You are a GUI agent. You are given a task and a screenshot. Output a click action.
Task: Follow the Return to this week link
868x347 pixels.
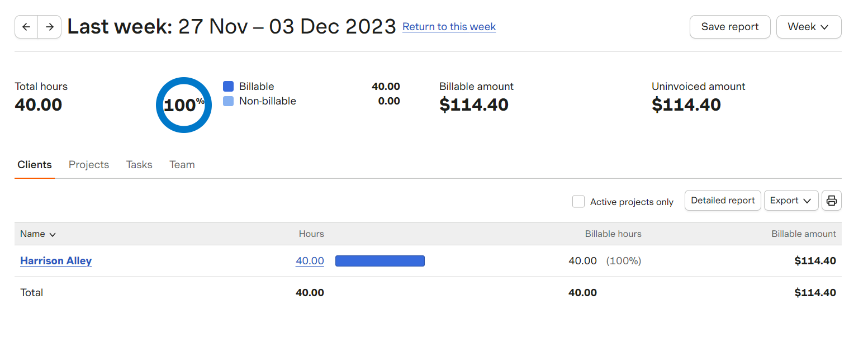(x=449, y=27)
